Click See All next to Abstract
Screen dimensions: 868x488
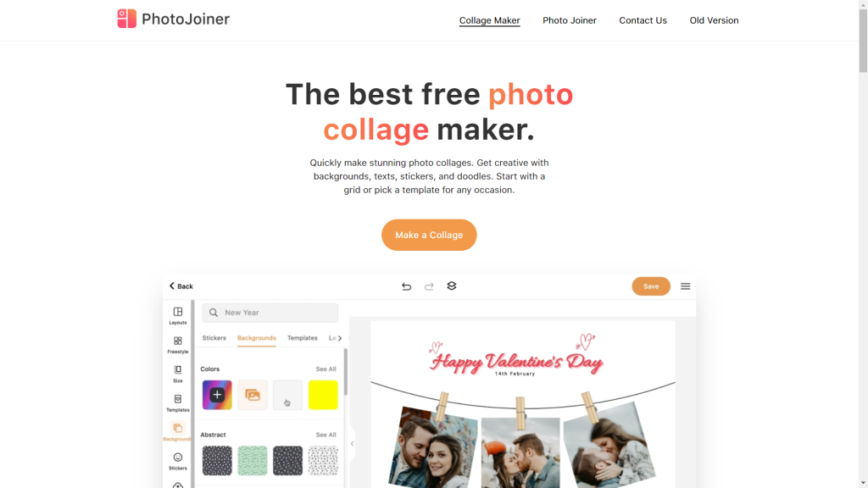325,435
